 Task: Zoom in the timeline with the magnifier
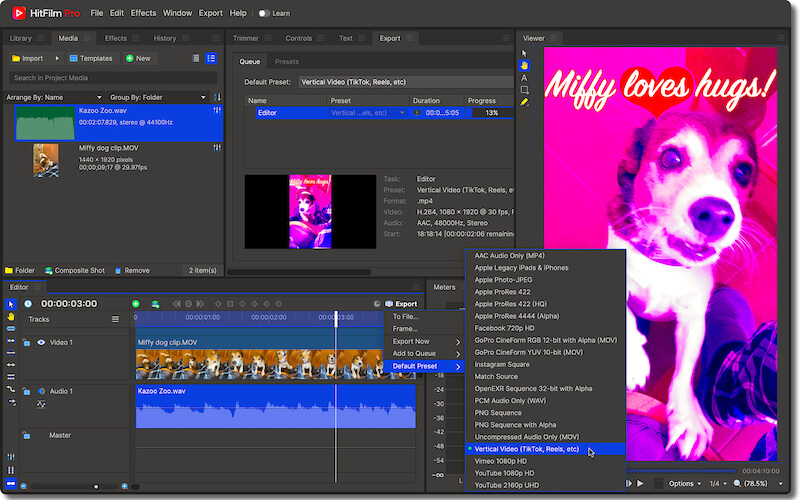pos(124,486)
